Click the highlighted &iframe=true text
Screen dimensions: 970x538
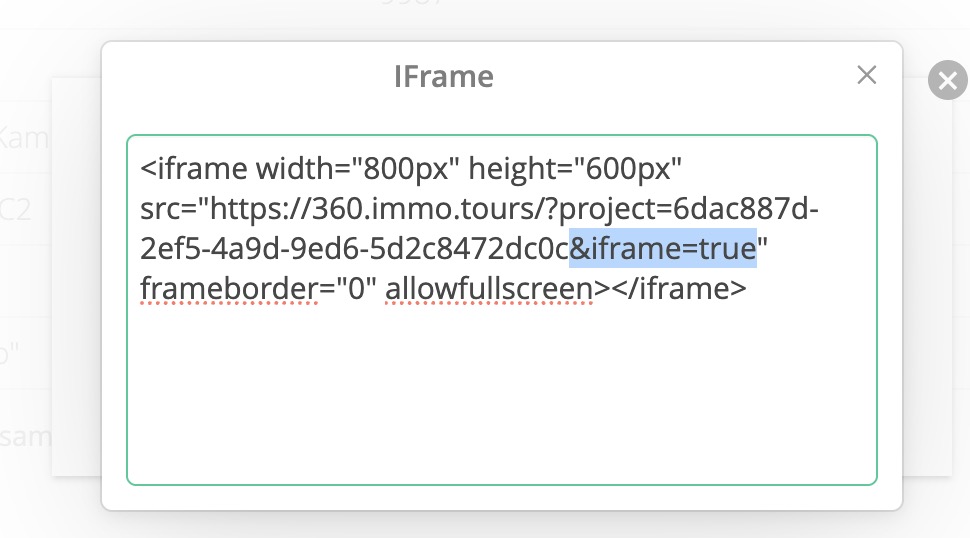point(663,249)
